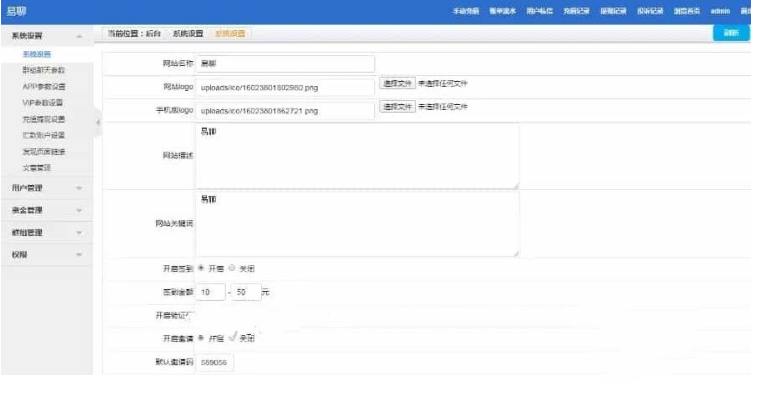Open the third top navigation item after 账单流水
Screen dimensions: 775x398
[x=539, y=11]
